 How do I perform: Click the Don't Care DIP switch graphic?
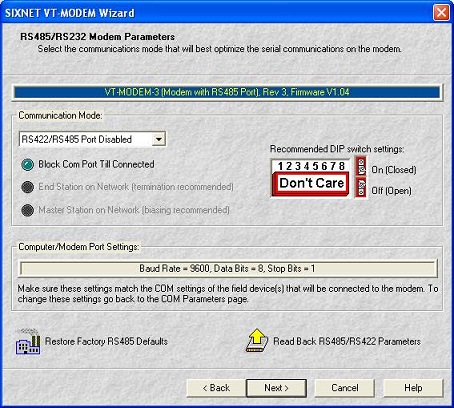(311, 183)
